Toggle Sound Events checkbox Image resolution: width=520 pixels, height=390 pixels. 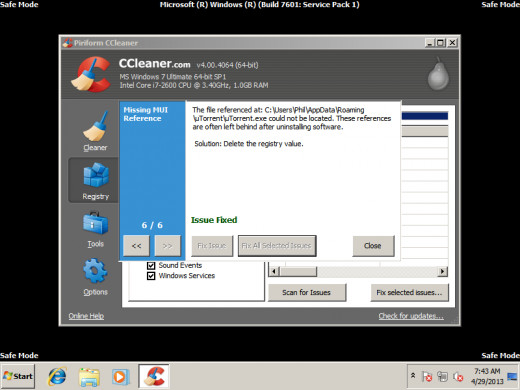[151, 265]
